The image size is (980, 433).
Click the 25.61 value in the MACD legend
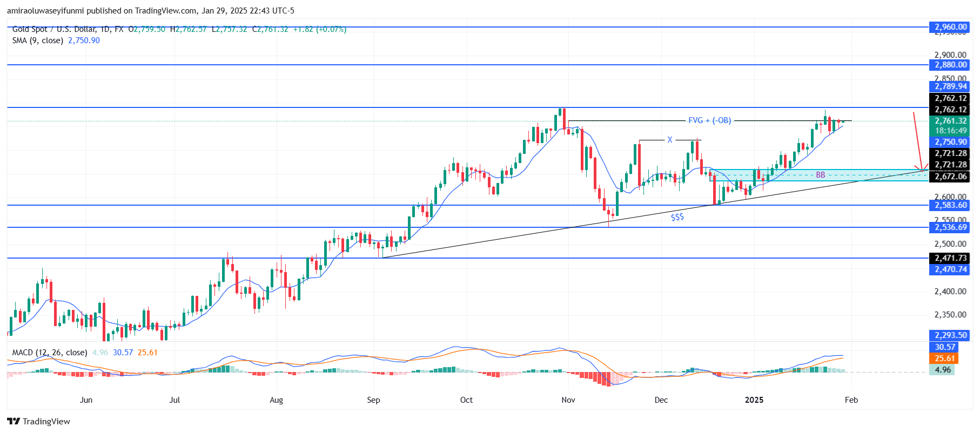[147, 353]
